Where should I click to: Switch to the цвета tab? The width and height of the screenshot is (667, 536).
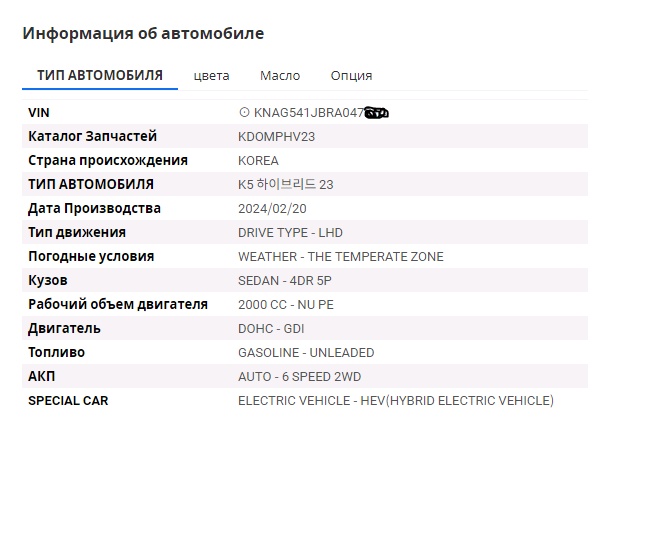(211, 76)
